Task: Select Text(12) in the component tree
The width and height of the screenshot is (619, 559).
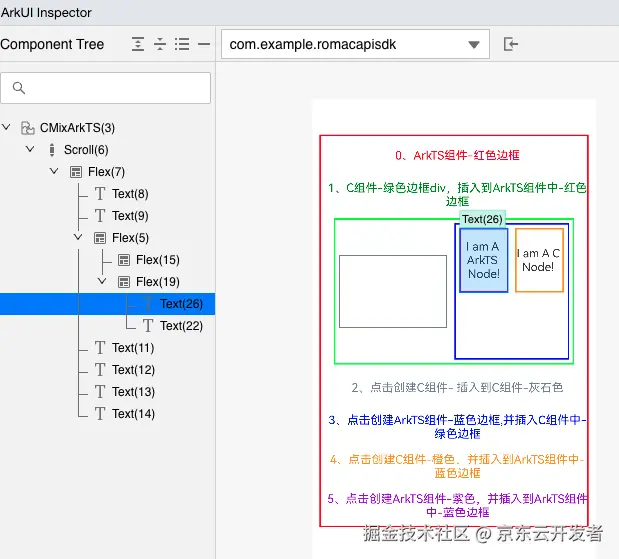Action: pyautogui.click(x=133, y=370)
